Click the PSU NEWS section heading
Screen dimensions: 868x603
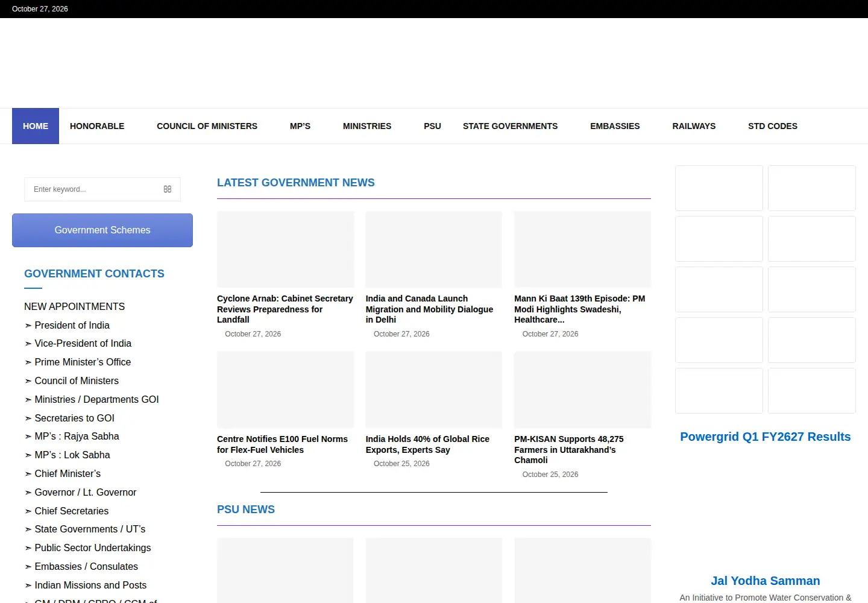point(246,510)
